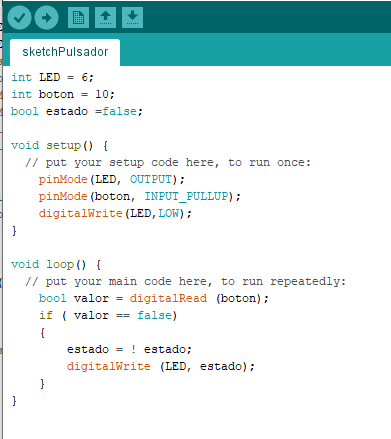
Task: Click the Verify checkmark button
Action: pyautogui.click(x=19, y=17)
